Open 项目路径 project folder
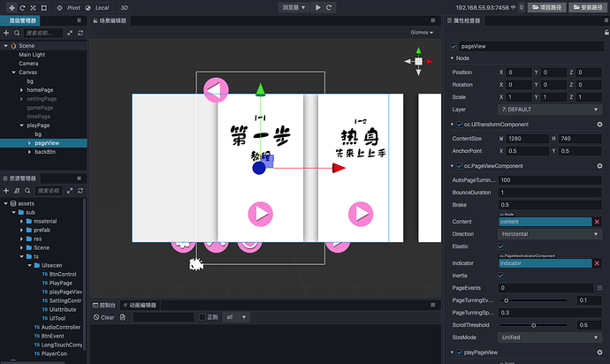 tap(547, 7)
